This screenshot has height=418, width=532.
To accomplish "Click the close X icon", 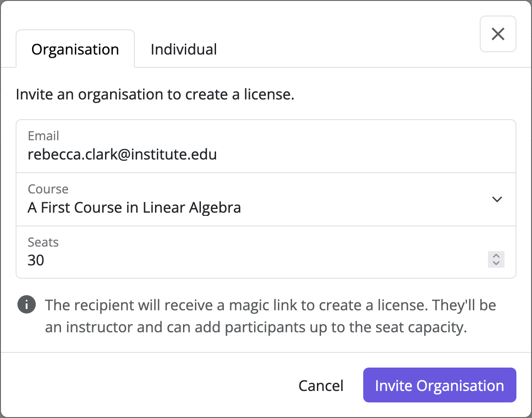I will click(498, 34).
